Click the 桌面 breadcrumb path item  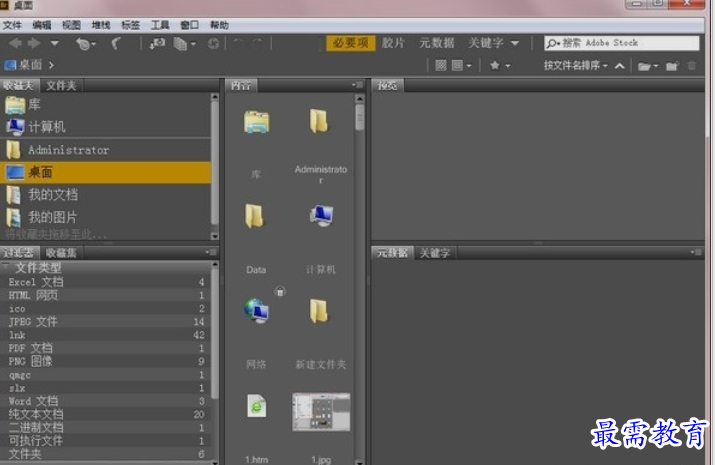[x=24, y=65]
